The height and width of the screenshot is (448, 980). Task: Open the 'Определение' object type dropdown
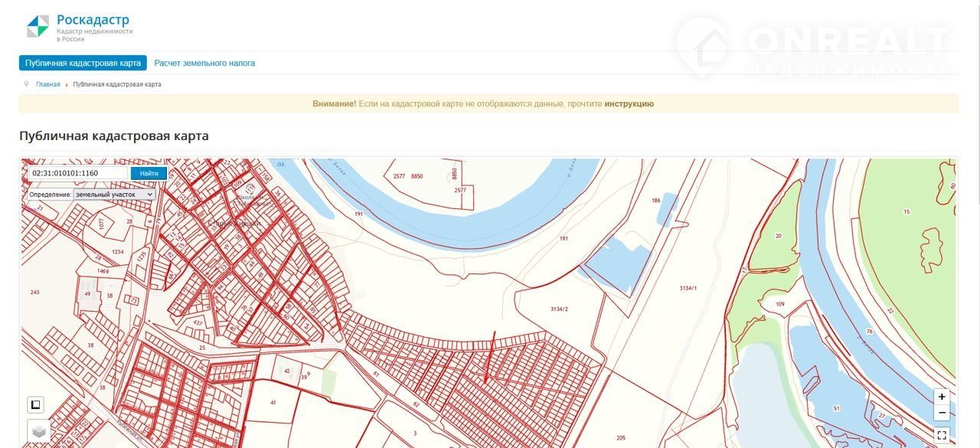click(114, 195)
